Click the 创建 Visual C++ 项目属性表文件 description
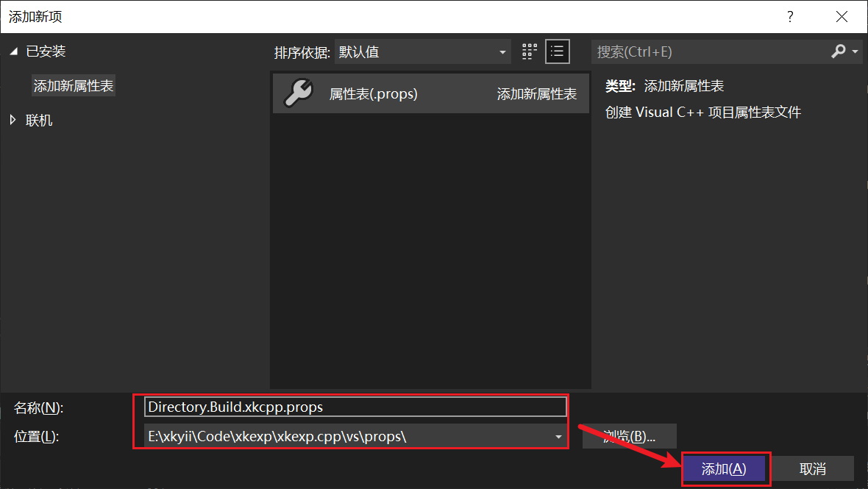868x489 pixels. 703,113
